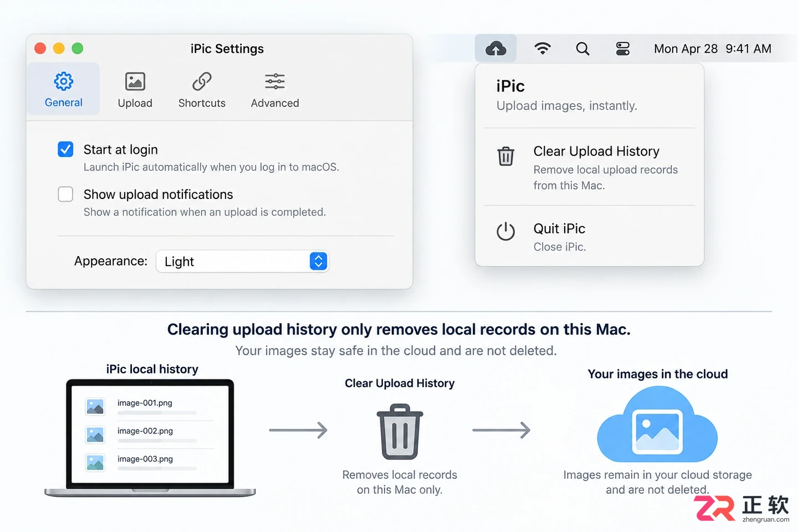Open the iPic cloud upload menu bar icon
Screen dimensions: 798x532
(x=495, y=49)
